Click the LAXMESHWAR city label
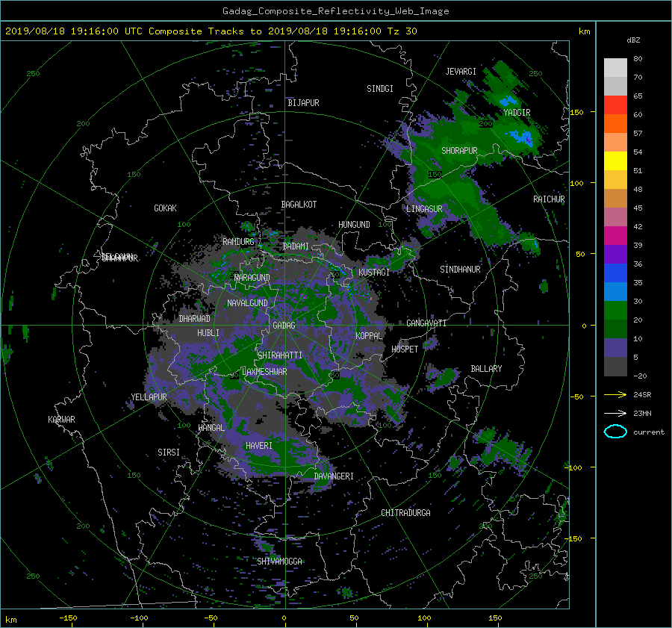The height and width of the screenshot is (628, 672). [x=264, y=372]
